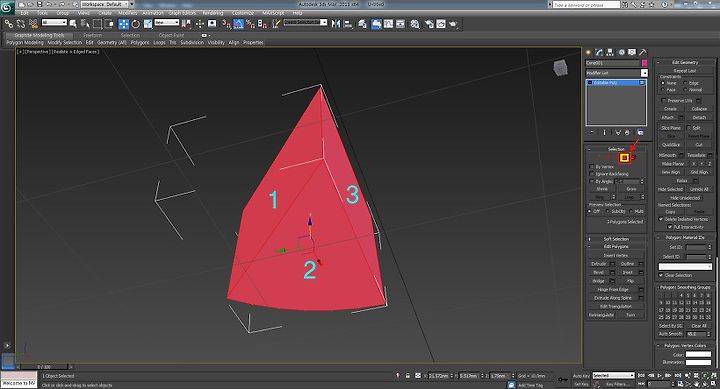Image resolution: width=720 pixels, height=389 pixels.
Task: Click the ViewCube in the viewport
Action: click(561, 68)
